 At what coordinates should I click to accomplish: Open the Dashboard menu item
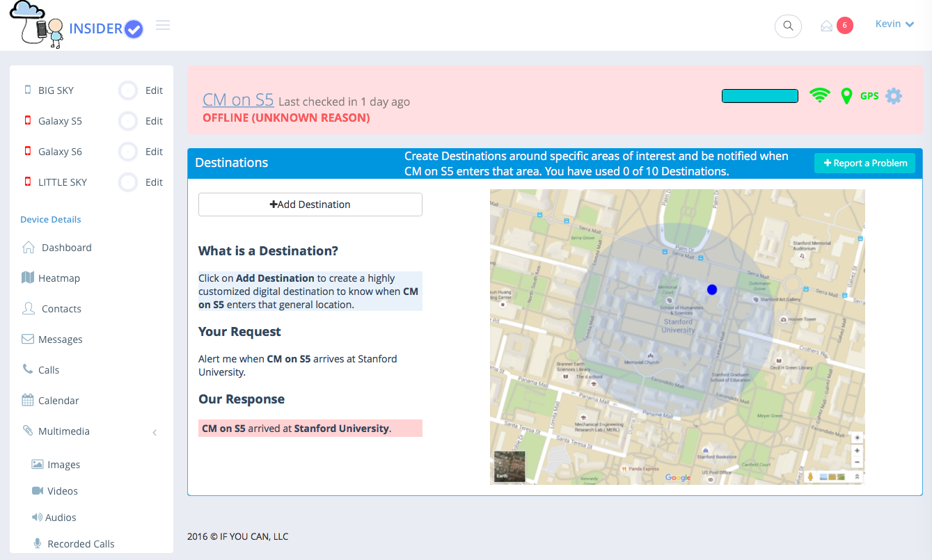66,247
